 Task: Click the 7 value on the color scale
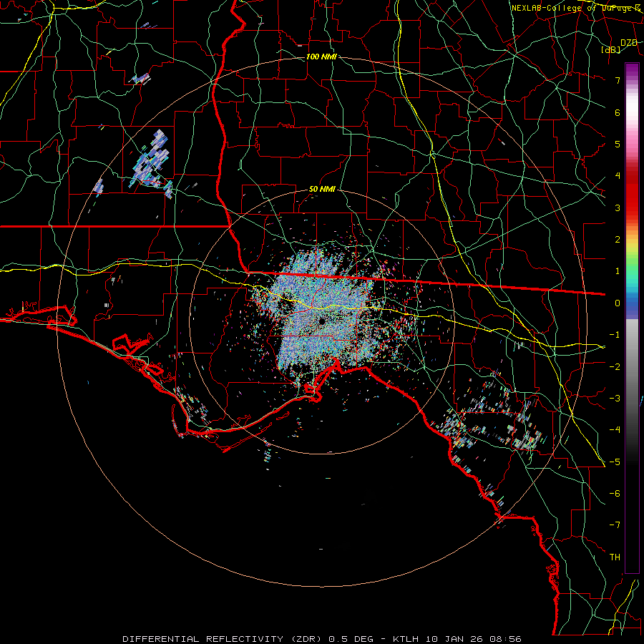pos(618,80)
